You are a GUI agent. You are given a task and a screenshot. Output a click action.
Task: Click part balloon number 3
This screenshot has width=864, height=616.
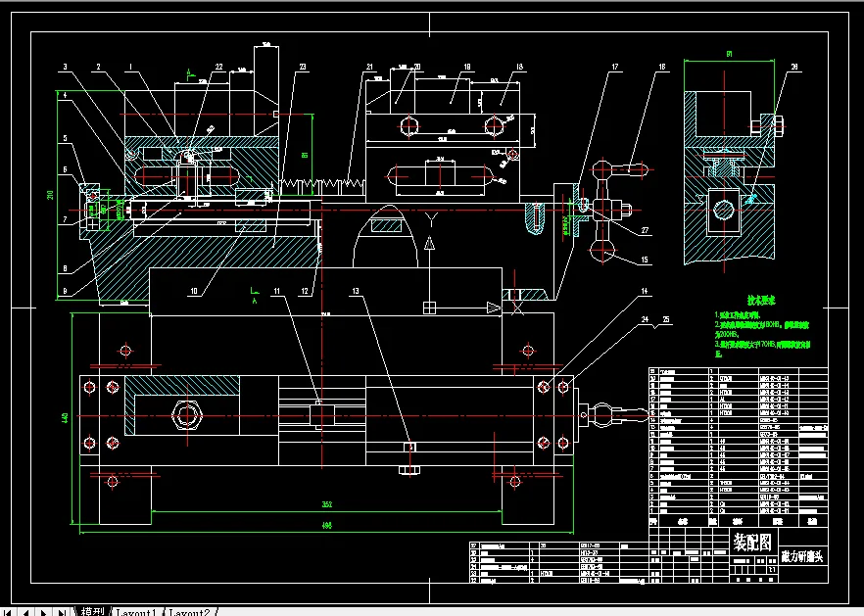(65, 67)
